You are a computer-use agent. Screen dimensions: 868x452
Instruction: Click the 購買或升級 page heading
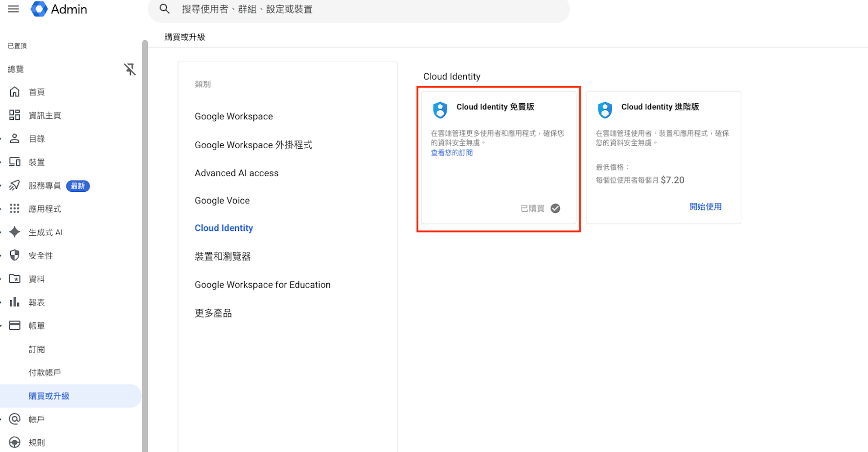[x=184, y=37]
